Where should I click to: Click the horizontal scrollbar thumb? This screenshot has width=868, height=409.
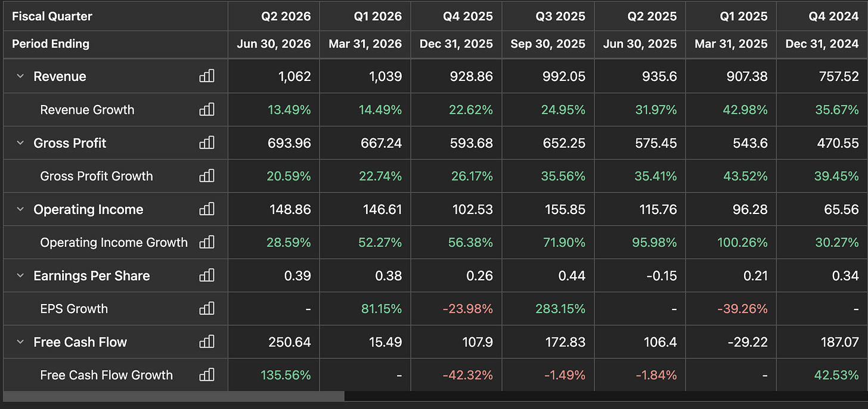pos(173,396)
